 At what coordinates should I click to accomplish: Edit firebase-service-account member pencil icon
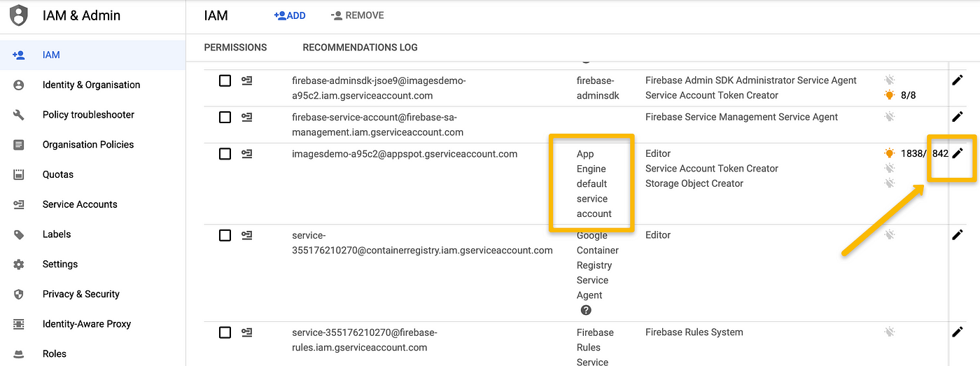click(x=958, y=117)
